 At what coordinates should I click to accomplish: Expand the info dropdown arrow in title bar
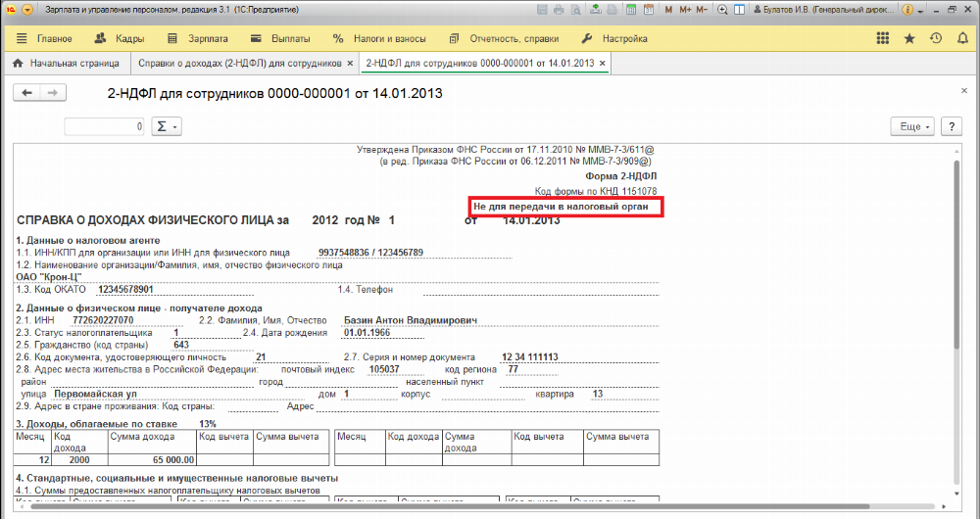pos(920,11)
